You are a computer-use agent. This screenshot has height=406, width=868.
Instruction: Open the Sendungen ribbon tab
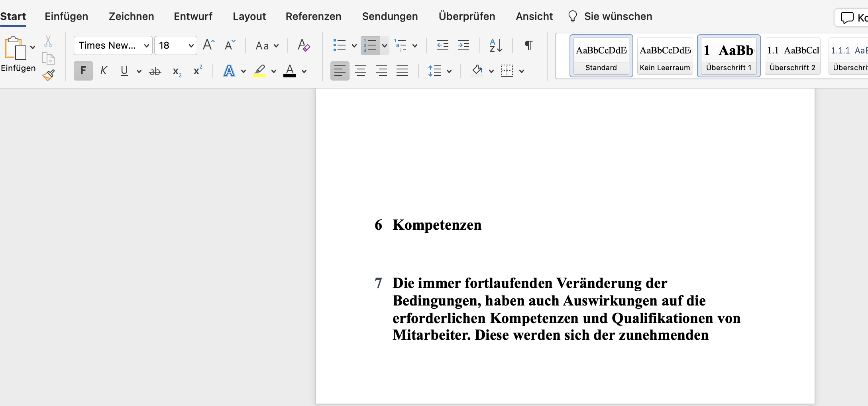[x=390, y=16]
